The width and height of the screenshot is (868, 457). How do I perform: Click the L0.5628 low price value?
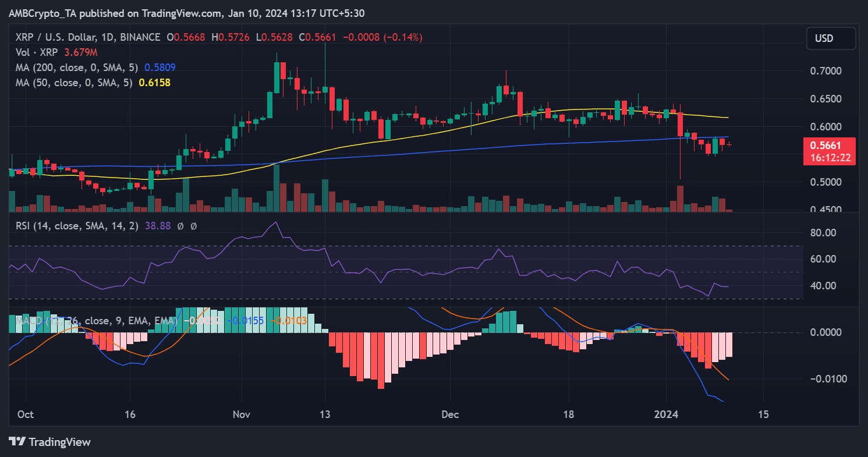pyautogui.click(x=275, y=37)
